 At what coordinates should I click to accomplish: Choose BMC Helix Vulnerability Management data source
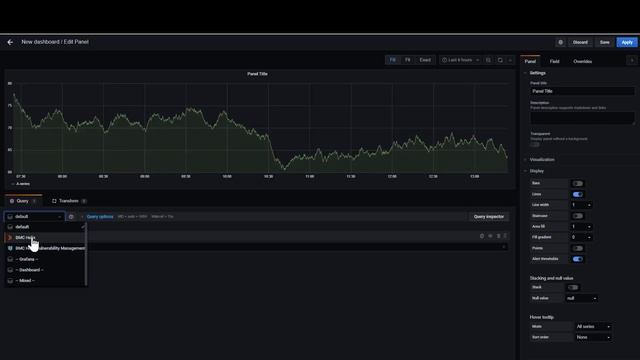45,248
